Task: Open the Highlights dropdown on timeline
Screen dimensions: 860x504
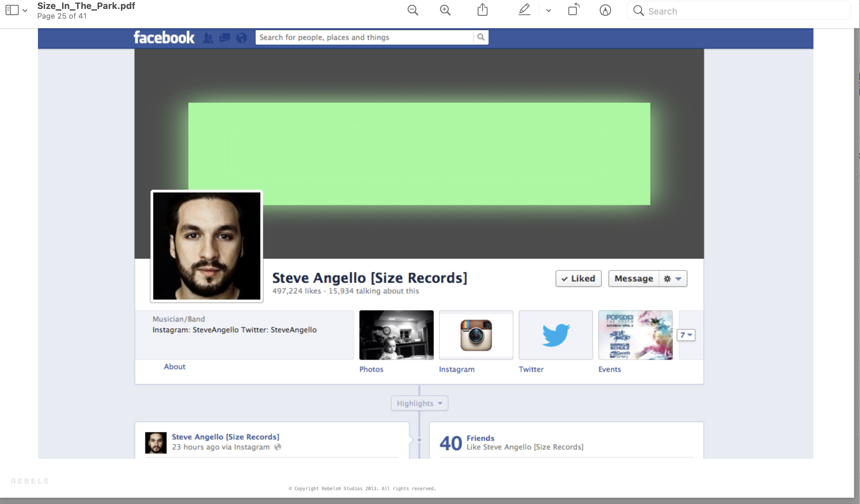Action: tap(419, 403)
